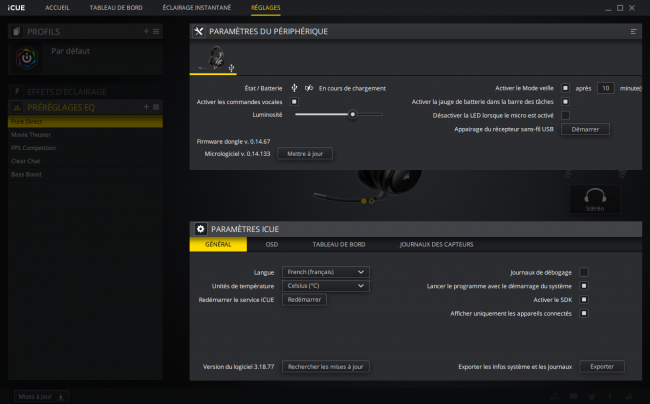Click Rechercher les mises à jour button

(x=325, y=367)
